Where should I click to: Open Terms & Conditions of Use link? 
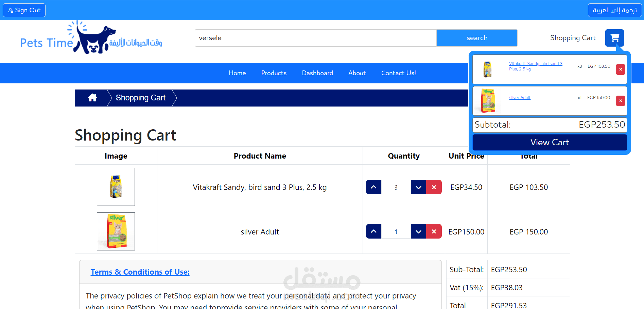(140, 272)
